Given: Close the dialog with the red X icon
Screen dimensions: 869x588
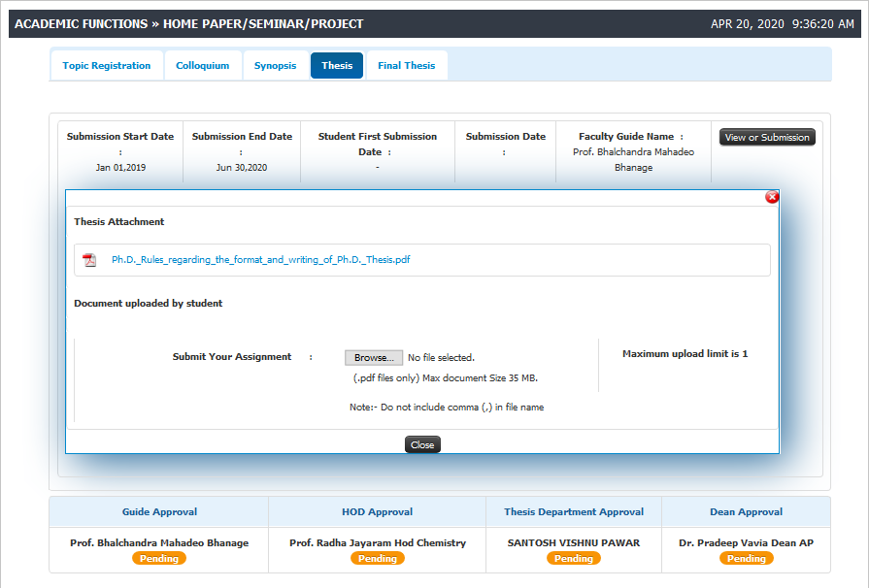Looking at the screenshot, I should [772, 197].
